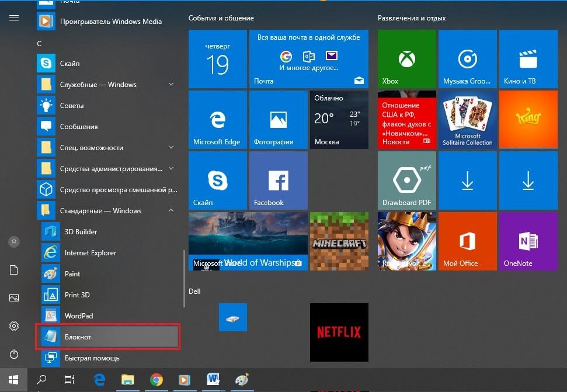The width and height of the screenshot is (567, 392).
Task: Launch Skype from the app list
Action: [x=107, y=63]
